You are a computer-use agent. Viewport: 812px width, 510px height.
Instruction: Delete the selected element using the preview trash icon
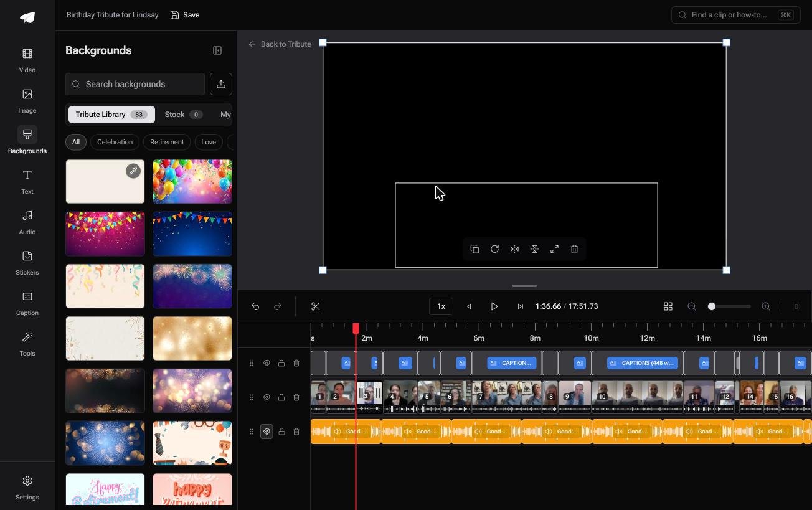coord(574,249)
